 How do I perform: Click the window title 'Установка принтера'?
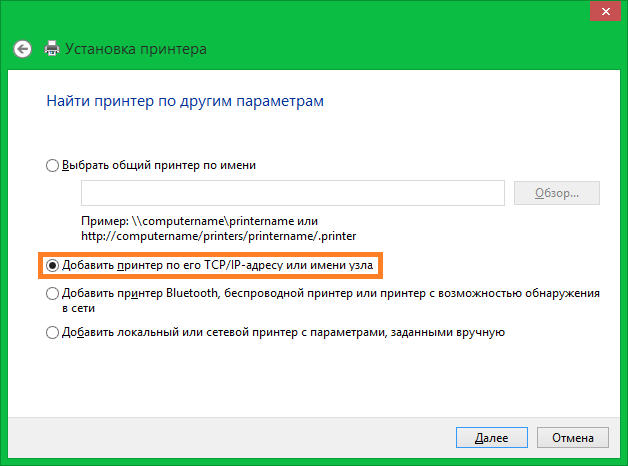click(x=136, y=48)
